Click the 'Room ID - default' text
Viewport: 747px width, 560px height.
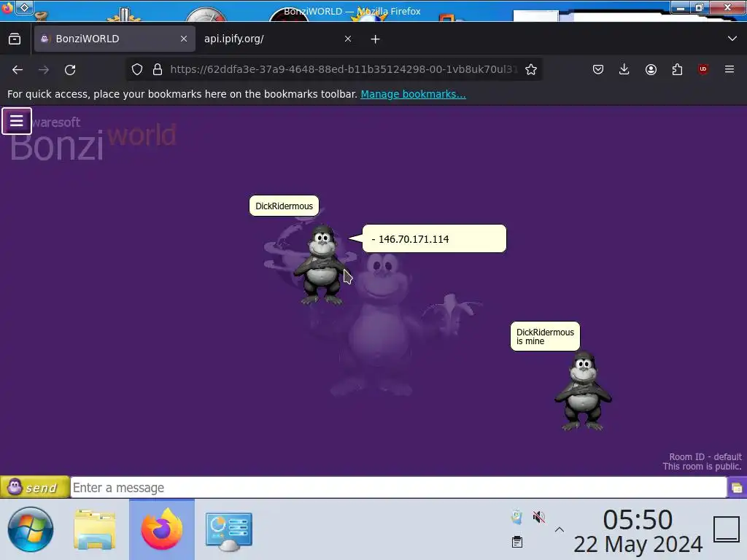(x=705, y=456)
